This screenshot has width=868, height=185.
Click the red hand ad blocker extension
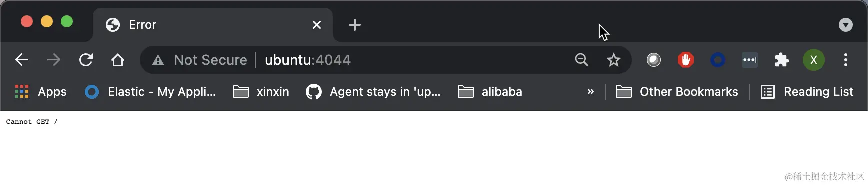pos(686,60)
